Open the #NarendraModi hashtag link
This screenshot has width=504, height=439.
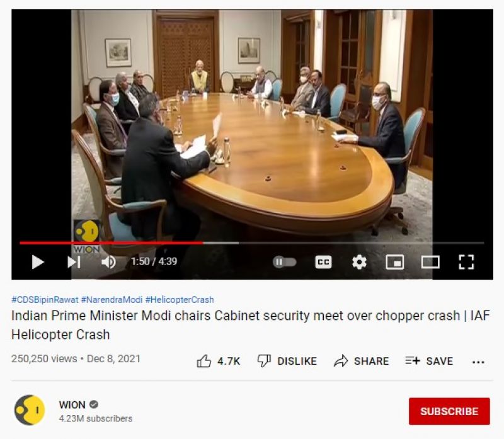(x=112, y=300)
